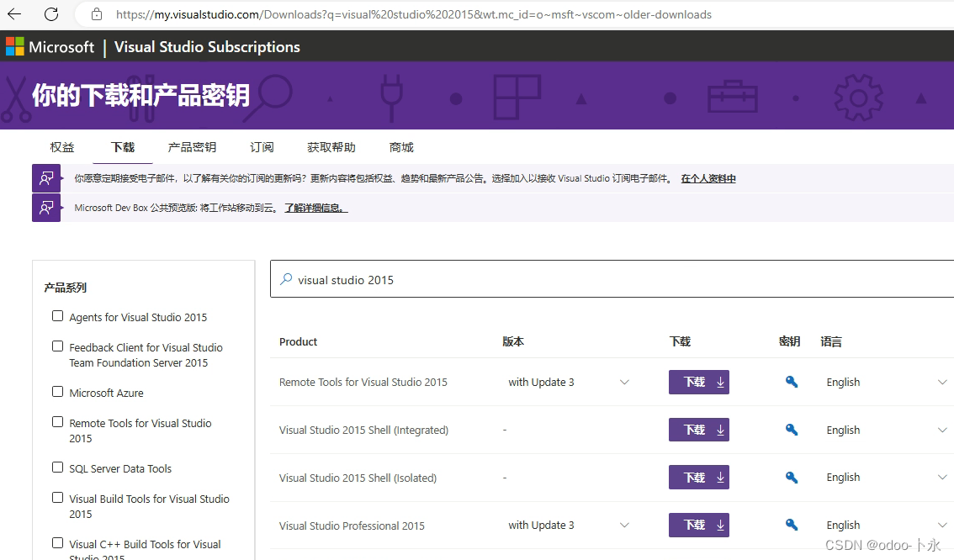Download Visual Studio 2015 Shell (Integrated)
Viewport: 954px width, 560px height.
click(x=698, y=430)
